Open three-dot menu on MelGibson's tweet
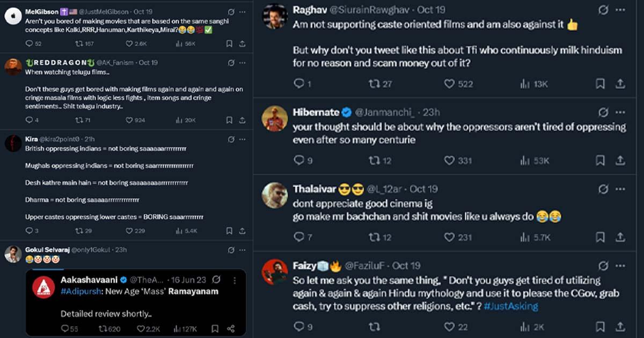Image resolution: width=644 pixels, height=338 pixels. click(244, 11)
